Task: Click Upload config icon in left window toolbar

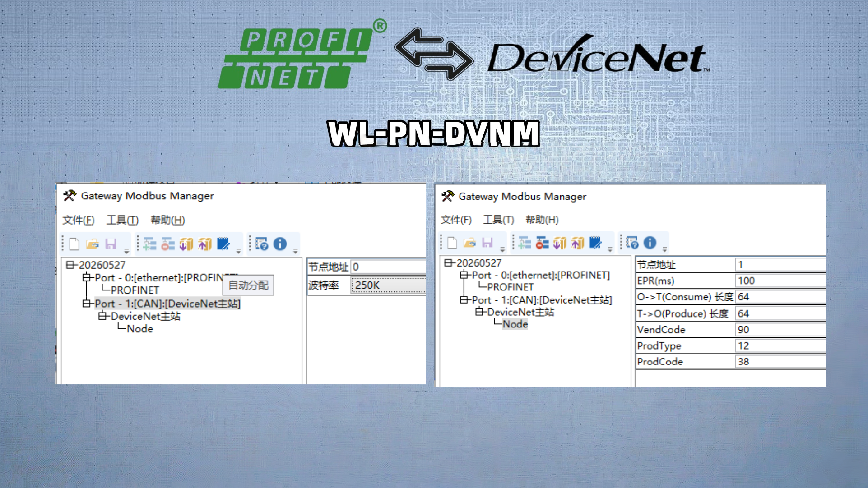Action: (x=205, y=244)
